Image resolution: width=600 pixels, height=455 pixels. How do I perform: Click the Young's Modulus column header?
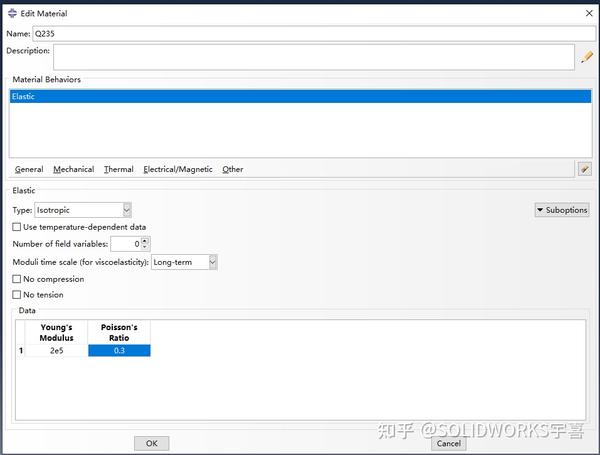coord(56,332)
